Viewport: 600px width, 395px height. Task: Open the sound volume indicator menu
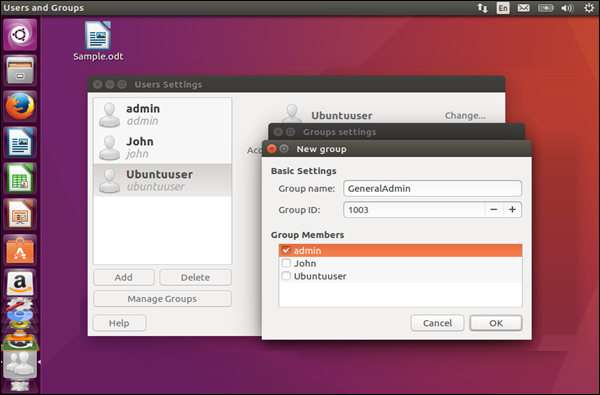567,8
